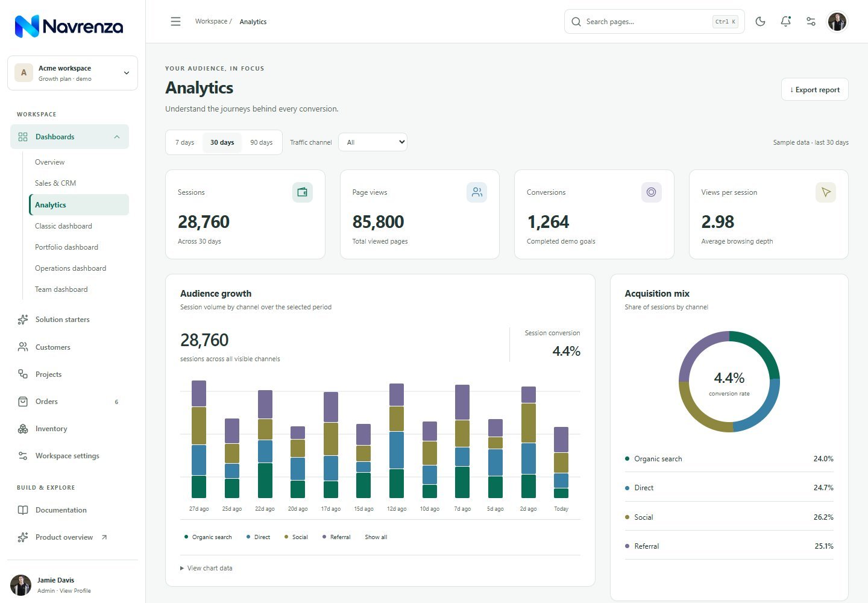Click the Workspace breadcrumb link

211,21
